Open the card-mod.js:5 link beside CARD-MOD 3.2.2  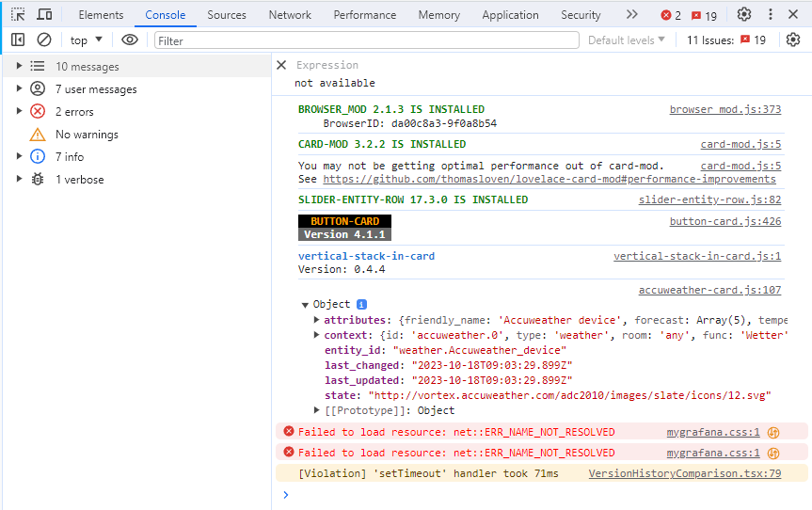click(740, 145)
